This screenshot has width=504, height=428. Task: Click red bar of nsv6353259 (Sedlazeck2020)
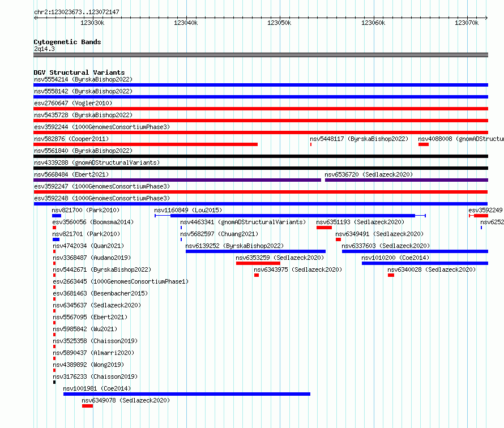(x=258, y=263)
